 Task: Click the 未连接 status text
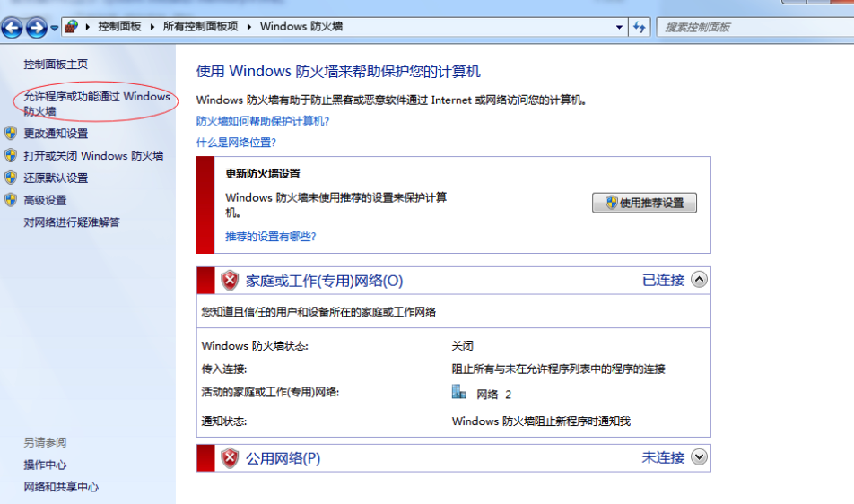[663, 457]
